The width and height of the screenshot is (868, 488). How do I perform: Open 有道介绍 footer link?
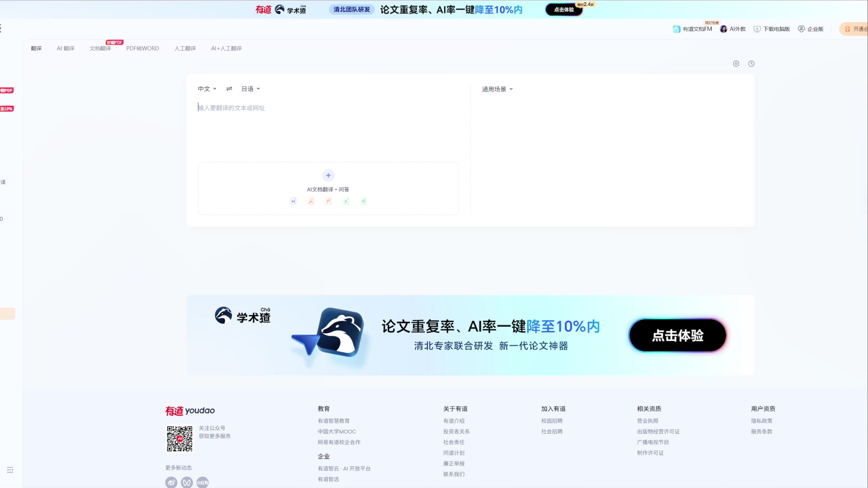pos(454,421)
